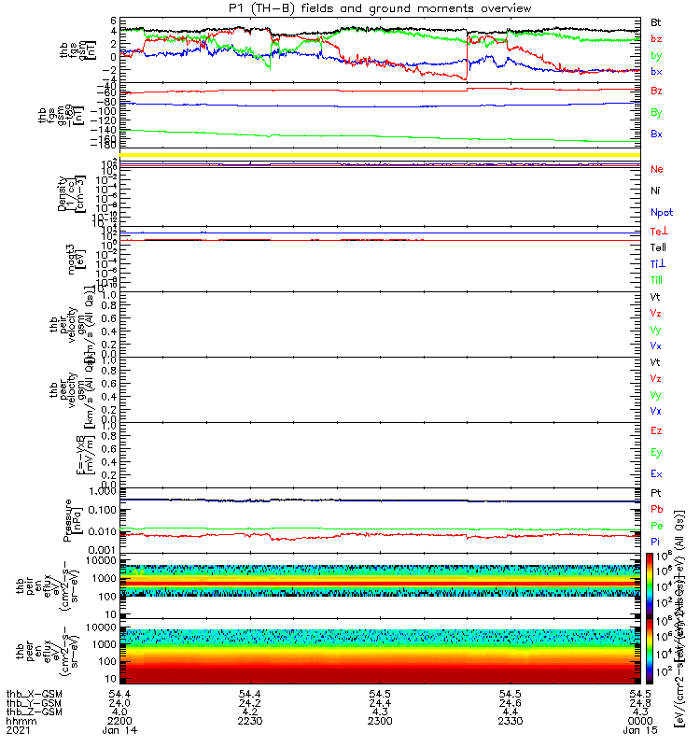Click the red "Ez" electric field legend label
Viewport: 700px width, 747px height.
[656, 430]
